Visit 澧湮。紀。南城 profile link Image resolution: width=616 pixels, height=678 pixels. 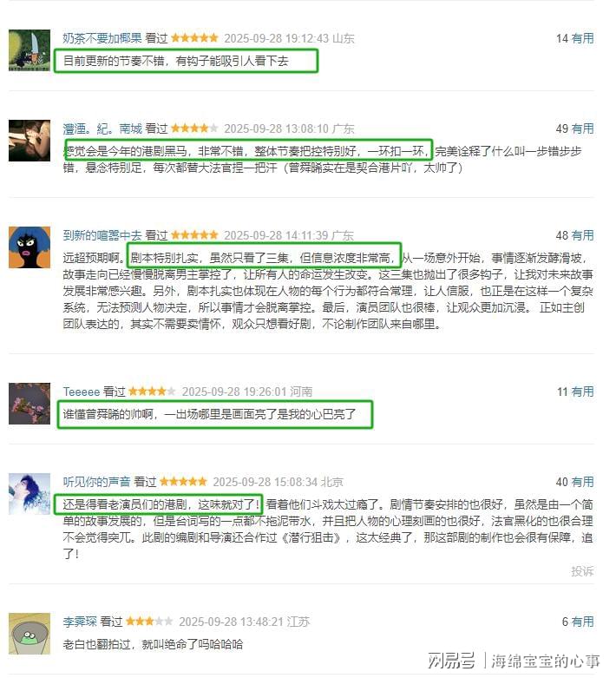click(x=102, y=128)
